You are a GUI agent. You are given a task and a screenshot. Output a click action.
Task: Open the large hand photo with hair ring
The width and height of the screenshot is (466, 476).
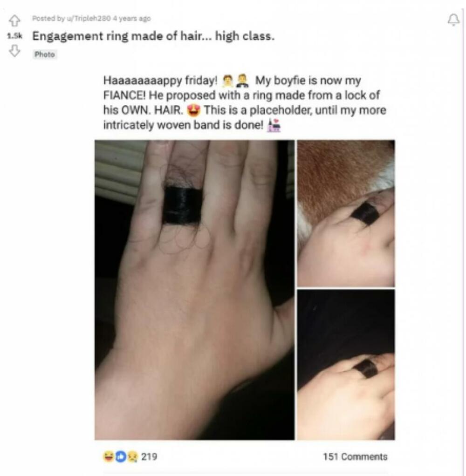tap(194, 290)
